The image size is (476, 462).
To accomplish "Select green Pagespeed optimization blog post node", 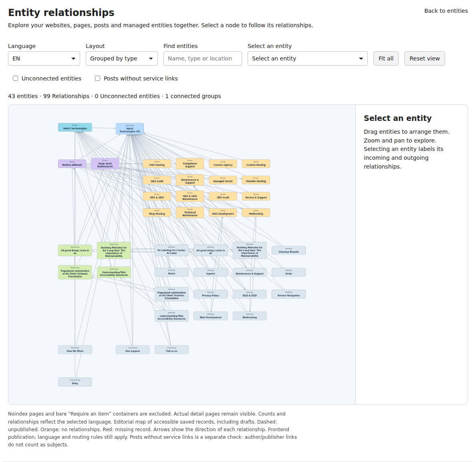I will click(75, 272).
